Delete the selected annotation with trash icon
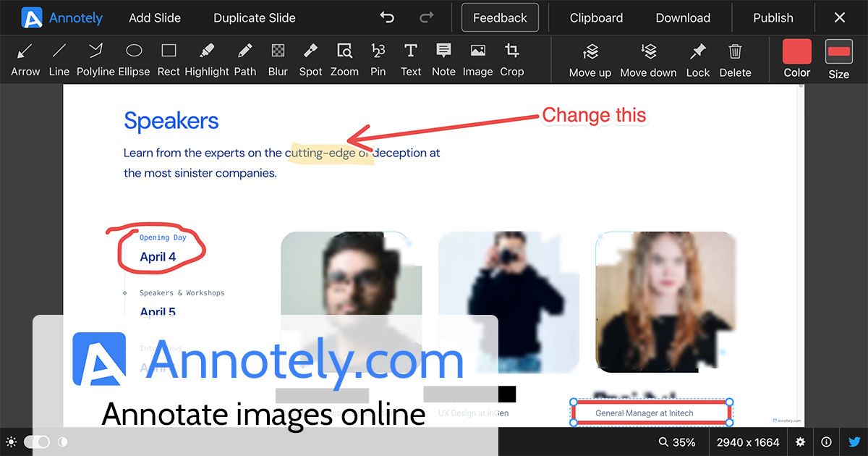 [735, 58]
